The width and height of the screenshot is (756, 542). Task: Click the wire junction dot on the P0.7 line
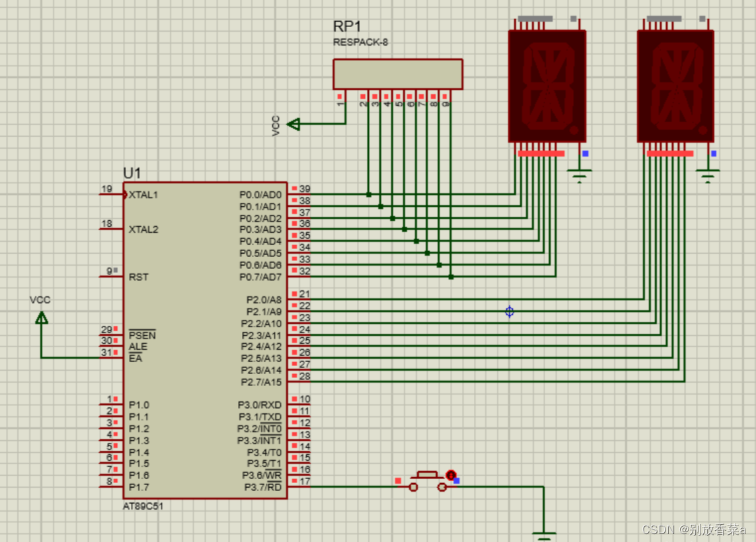451,277
